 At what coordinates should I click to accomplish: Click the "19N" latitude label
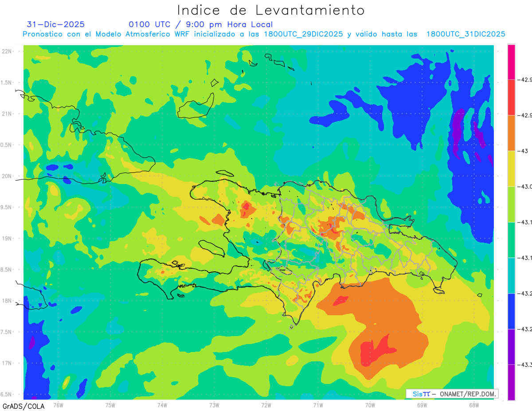pos(8,239)
